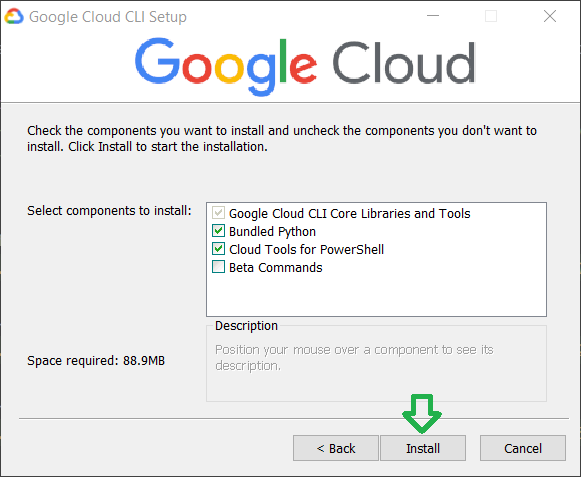581x477 pixels.
Task: Start installation with the Install button
Action: [423, 448]
